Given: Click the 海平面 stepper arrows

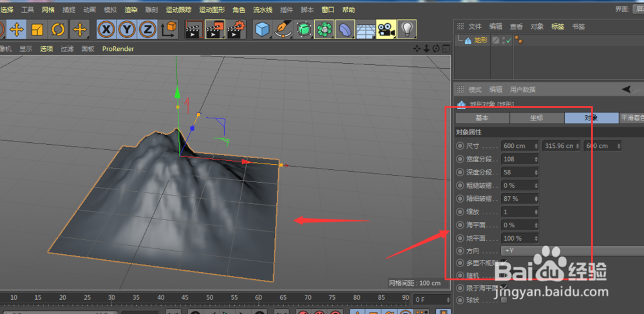Looking at the screenshot, I should click(x=536, y=225).
